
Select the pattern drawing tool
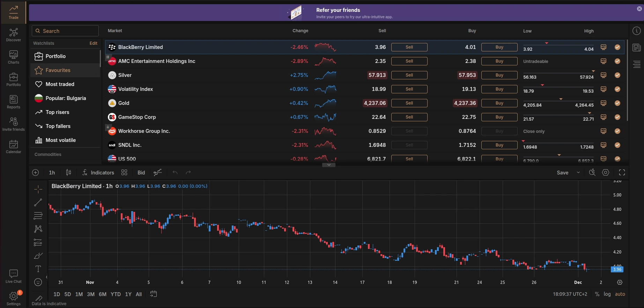click(38, 229)
